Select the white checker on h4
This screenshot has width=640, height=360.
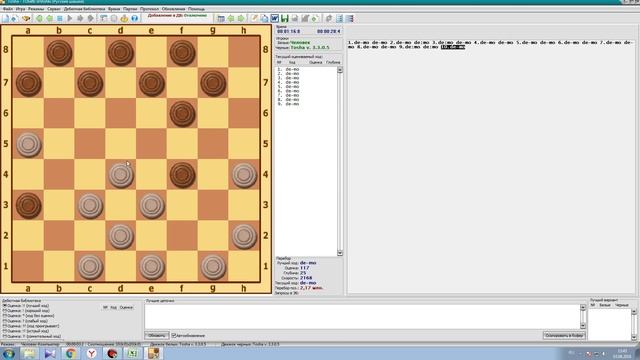[244, 175]
